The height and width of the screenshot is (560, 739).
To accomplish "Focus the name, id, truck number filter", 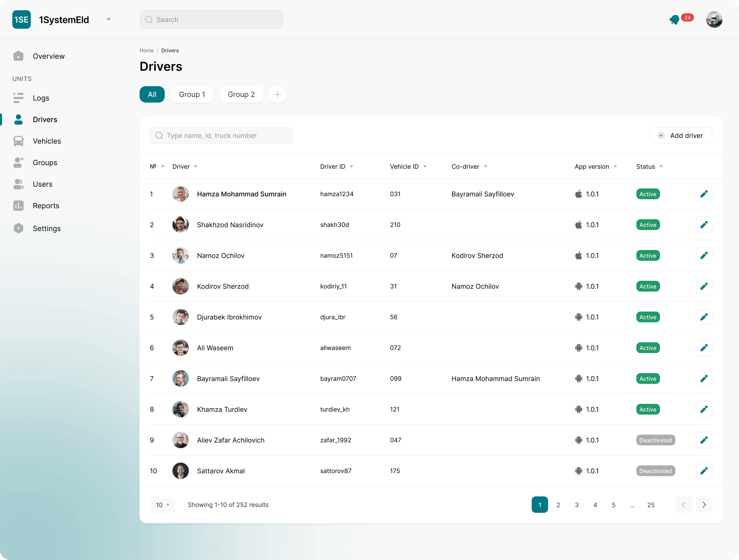I will point(221,135).
